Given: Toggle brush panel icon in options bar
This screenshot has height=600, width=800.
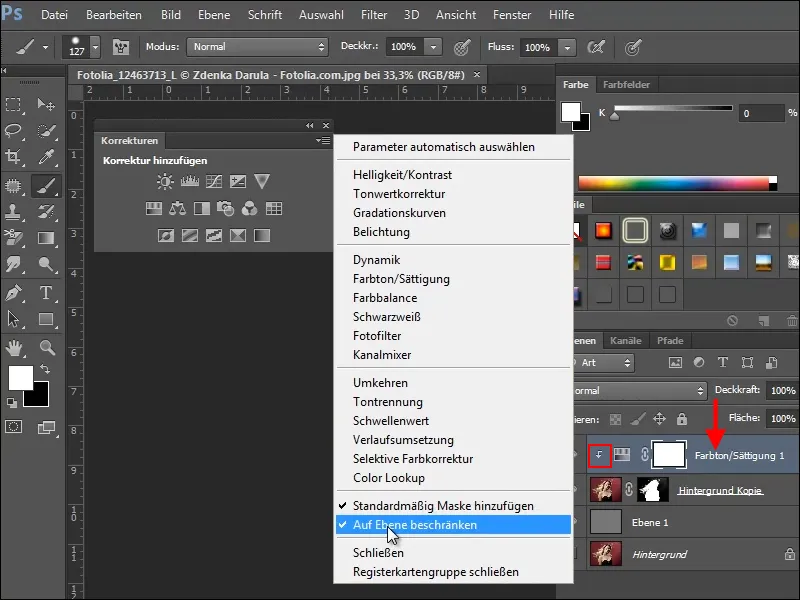Looking at the screenshot, I should pyautogui.click(x=121, y=47).
